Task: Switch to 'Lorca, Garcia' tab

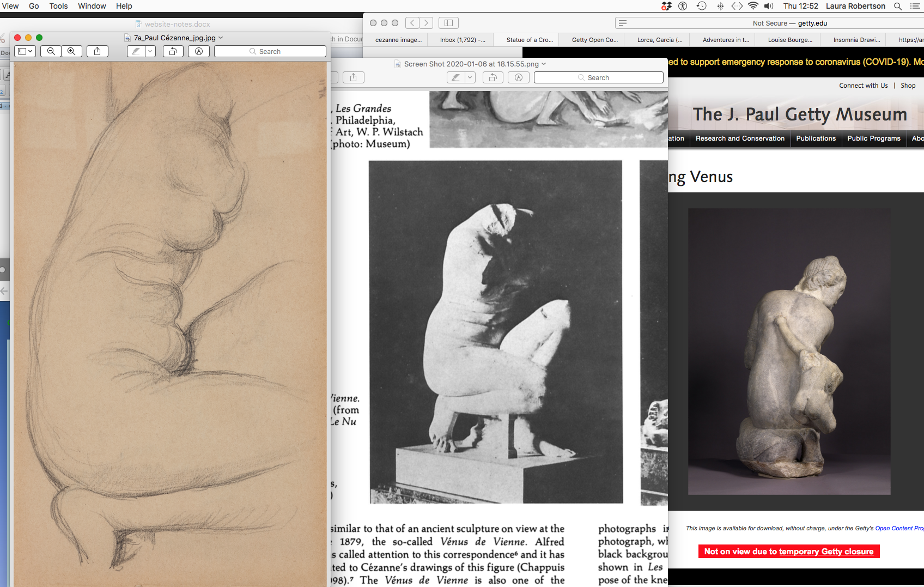Action: pyautogui.click(x=660, y=40)
